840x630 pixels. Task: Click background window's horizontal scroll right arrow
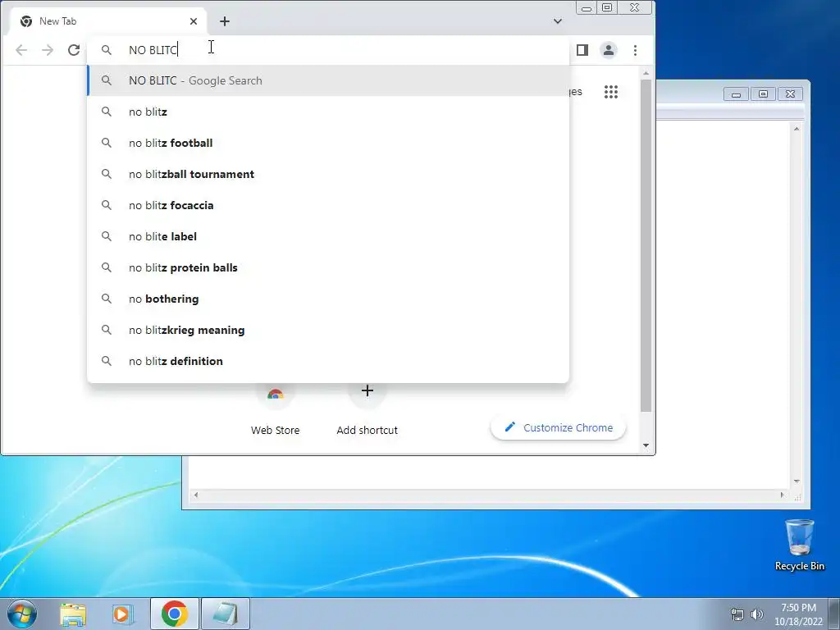pyautogui.click(x=782, y=495)
